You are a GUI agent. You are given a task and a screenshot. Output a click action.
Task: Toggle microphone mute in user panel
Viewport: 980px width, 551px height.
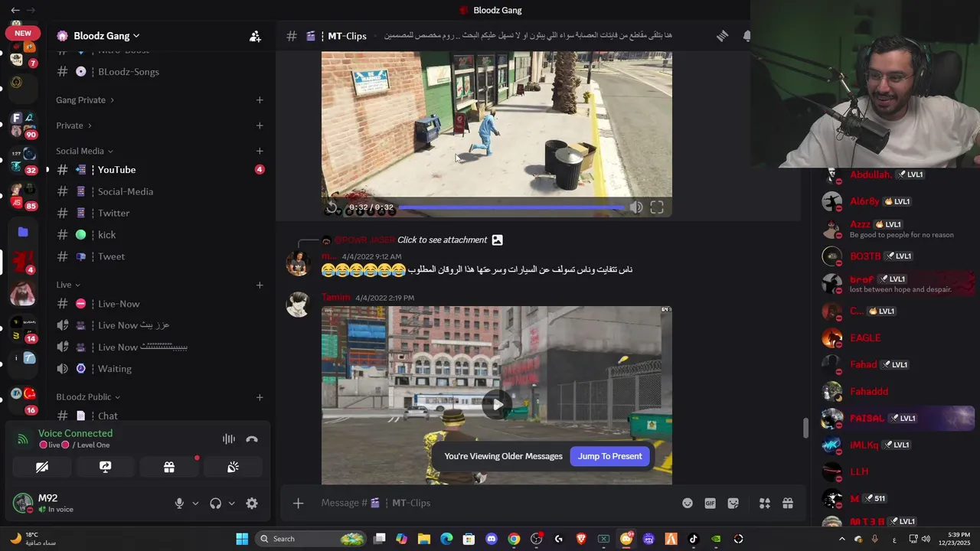coord(179,503)
